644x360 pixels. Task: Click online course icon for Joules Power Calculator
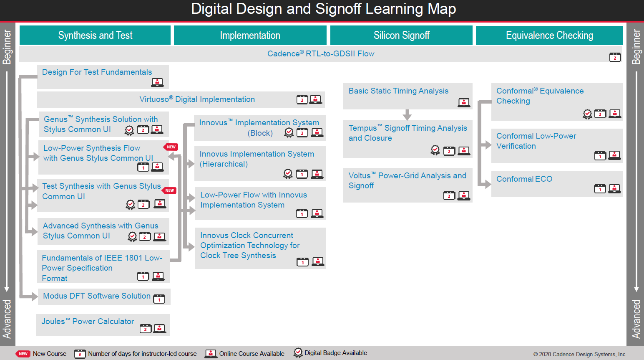[x=160, y=329]
